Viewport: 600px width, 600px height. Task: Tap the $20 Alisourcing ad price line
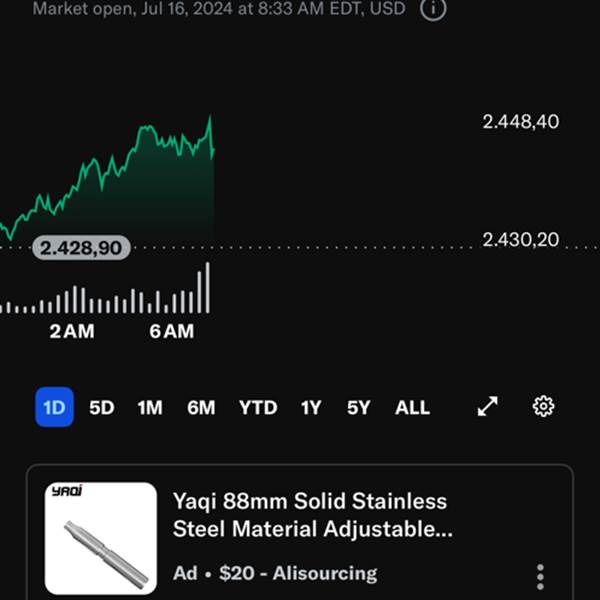click(x=275, y=573)
